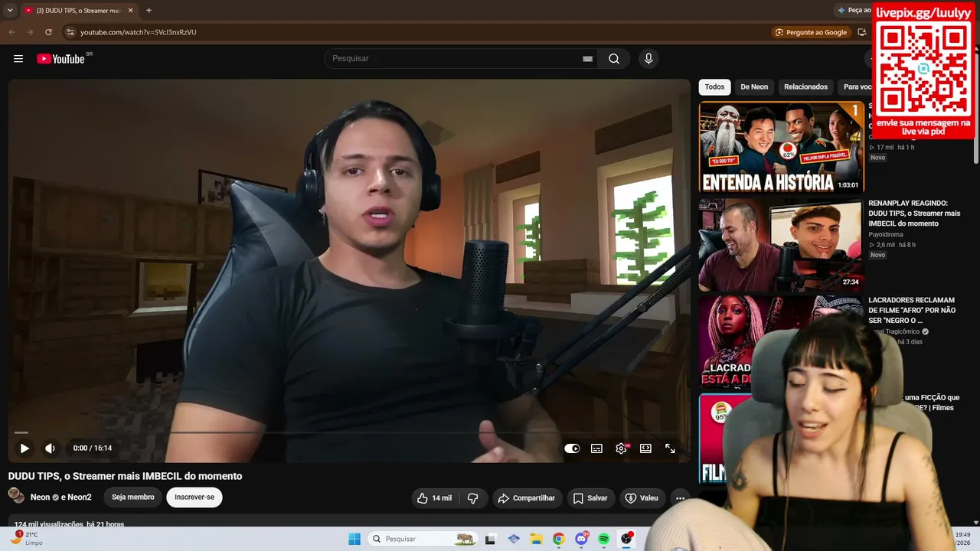Enter fullscreen mode in the player
Image resolution: width=980 pixels, height=551 pixels.
point(670,448)
